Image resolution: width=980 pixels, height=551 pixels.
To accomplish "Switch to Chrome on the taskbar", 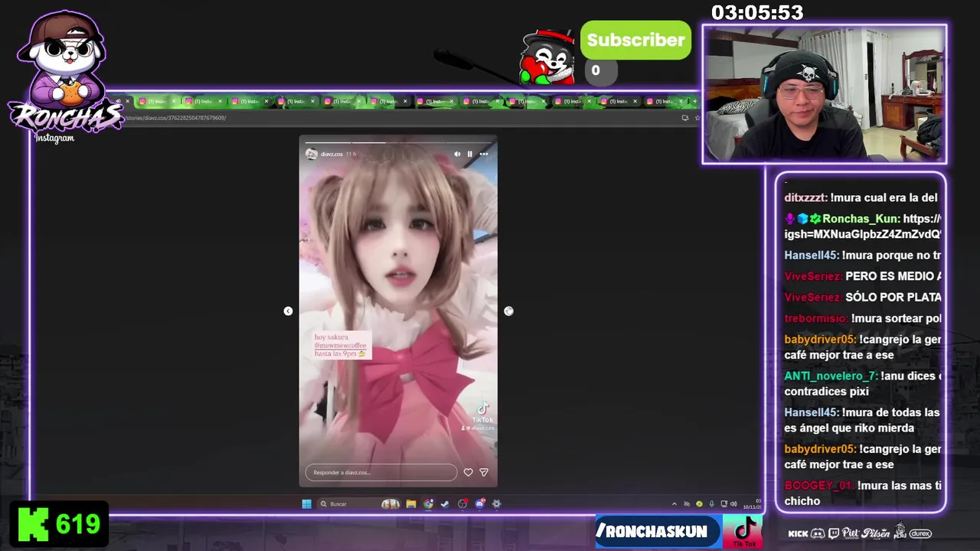I will click(428, 504).
